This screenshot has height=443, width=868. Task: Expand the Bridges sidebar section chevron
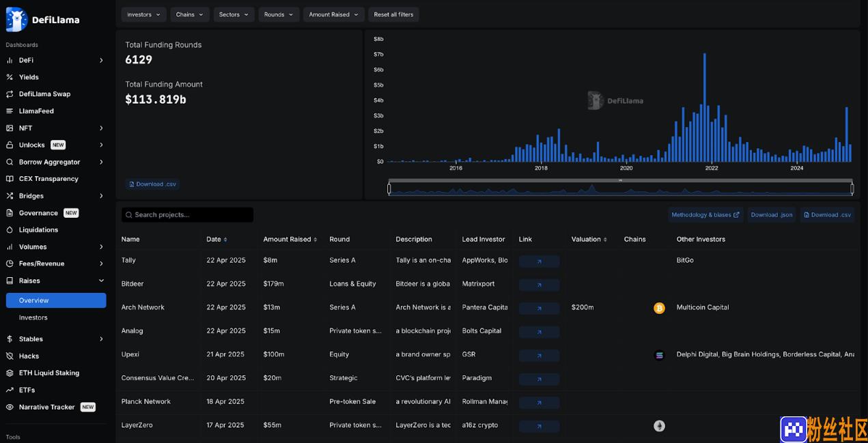(x=101, y=196)
